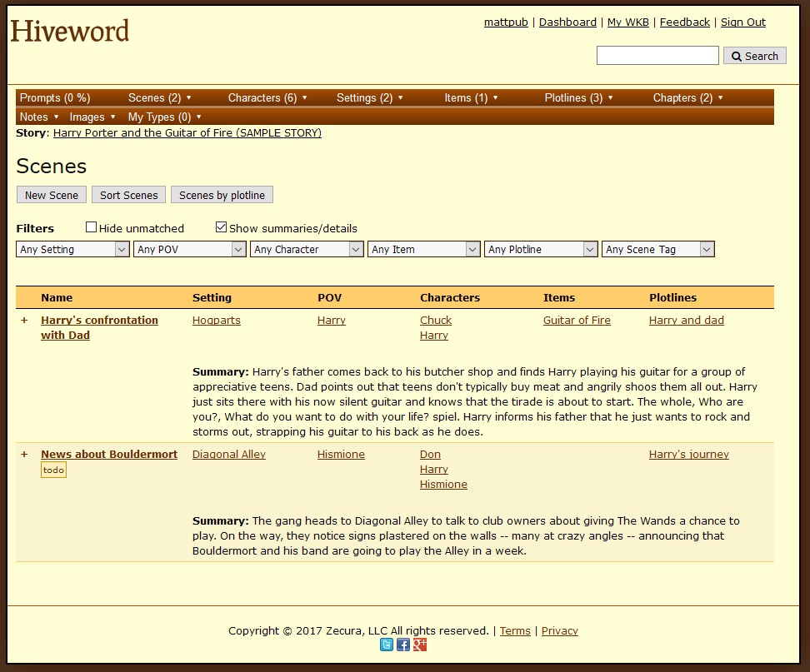Click the todo tag badge
Image resolution: width=810 pixels, height=672 pixels.
[53, 470]
